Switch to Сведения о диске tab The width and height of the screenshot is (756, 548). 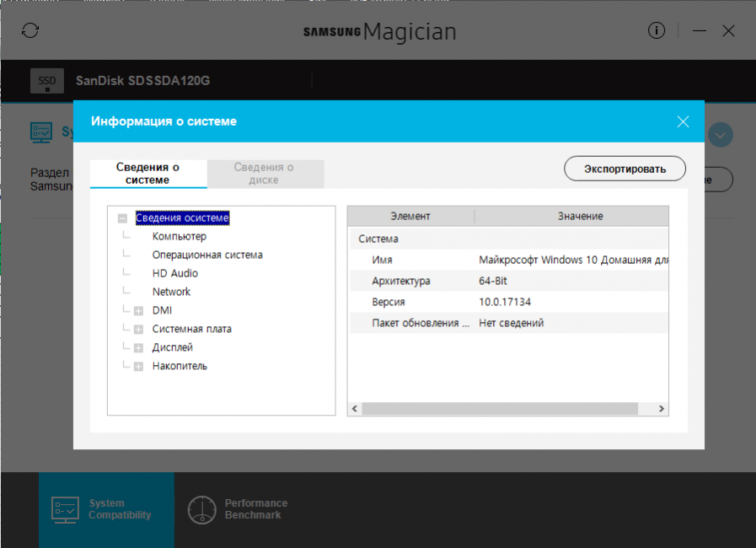pos(264,174)
